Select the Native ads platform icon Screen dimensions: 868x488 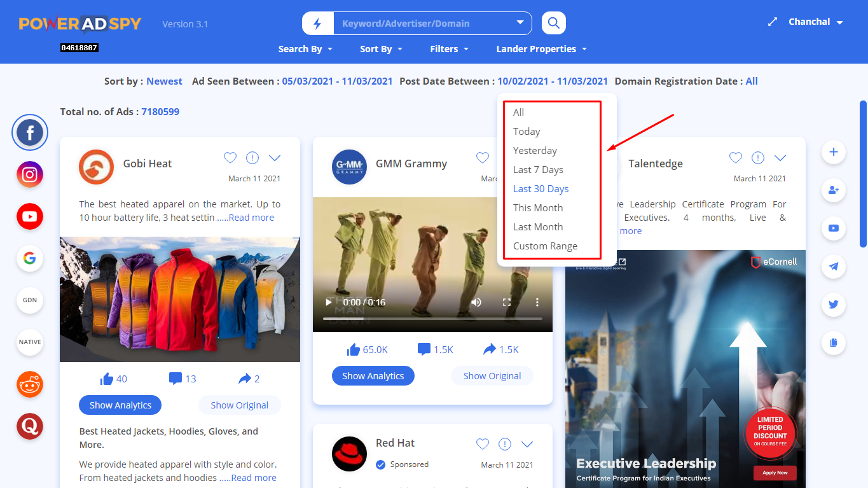[x=30, y=342]
